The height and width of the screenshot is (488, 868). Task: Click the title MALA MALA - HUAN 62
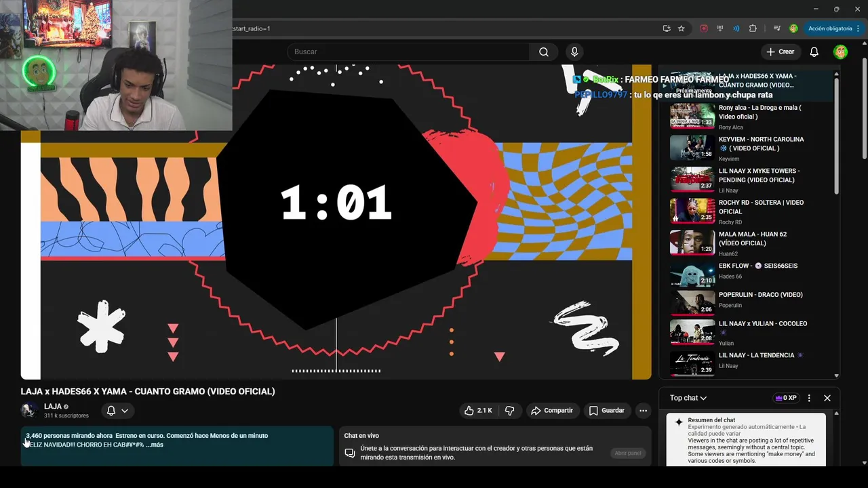pos(753,239)
